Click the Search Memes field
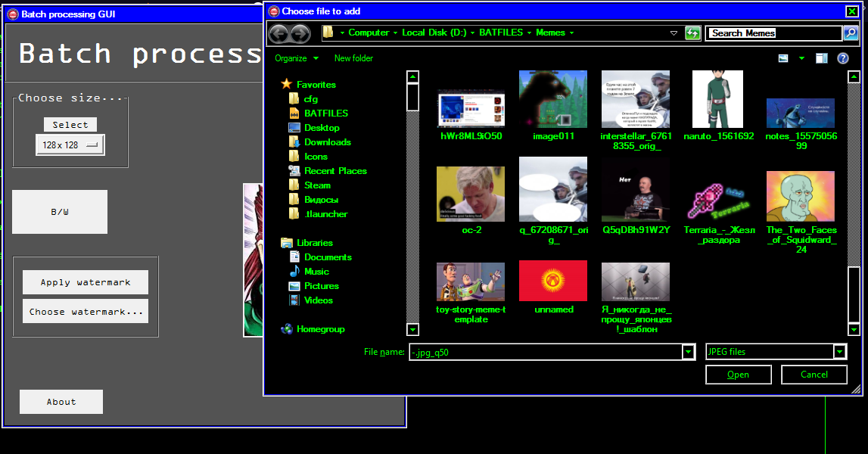Viewport: 868px width, 454px height. 774,33
